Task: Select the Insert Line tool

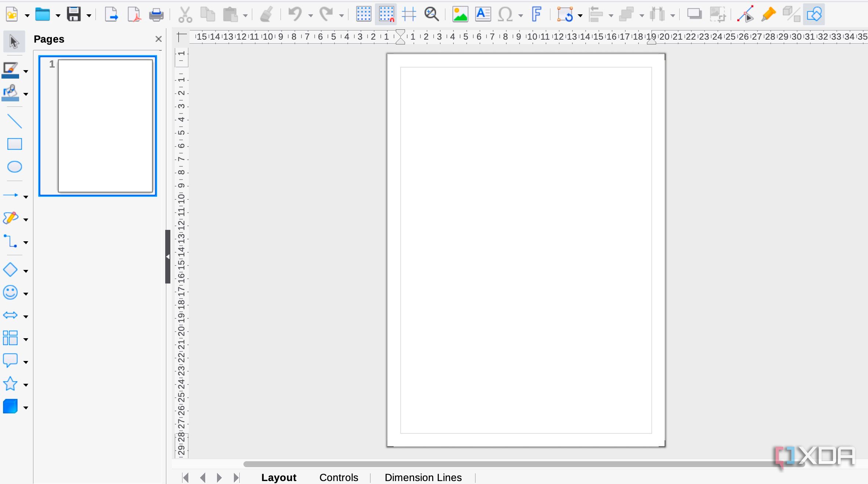Action: 15,121
